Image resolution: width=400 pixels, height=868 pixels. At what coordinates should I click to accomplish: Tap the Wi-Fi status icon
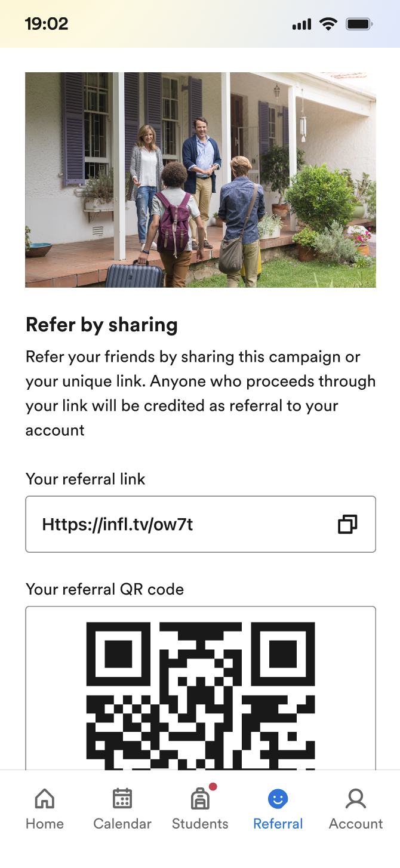coord(328,24)
